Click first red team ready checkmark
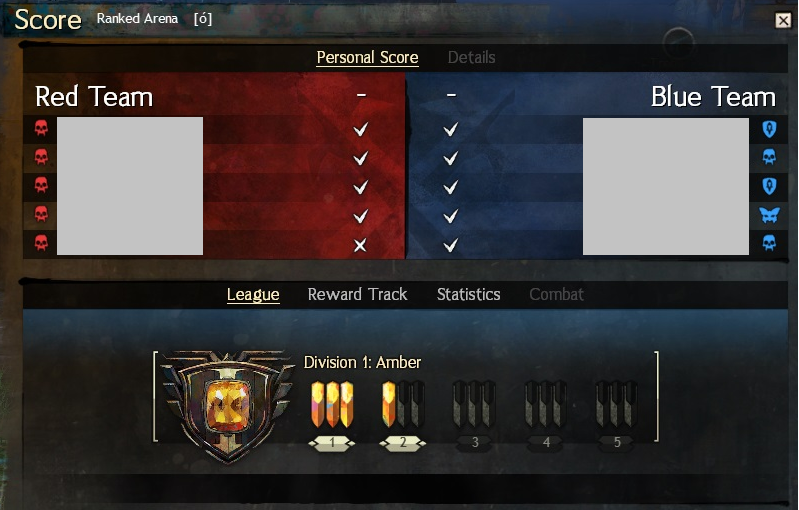 click(x=361, y=129)
